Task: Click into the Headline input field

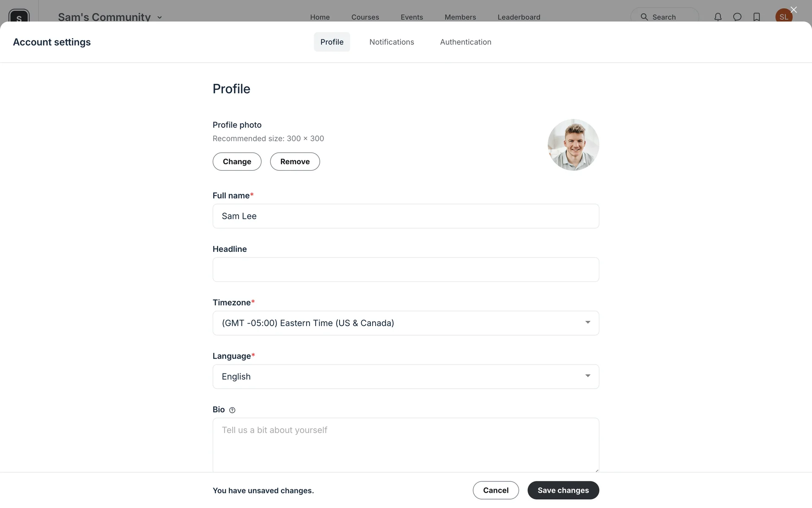Action: pos(406,270)
